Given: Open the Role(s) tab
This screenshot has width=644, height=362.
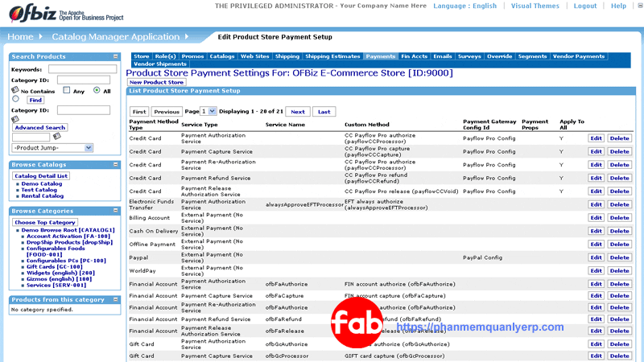Looking at the screenshot, I should point(165,56).
